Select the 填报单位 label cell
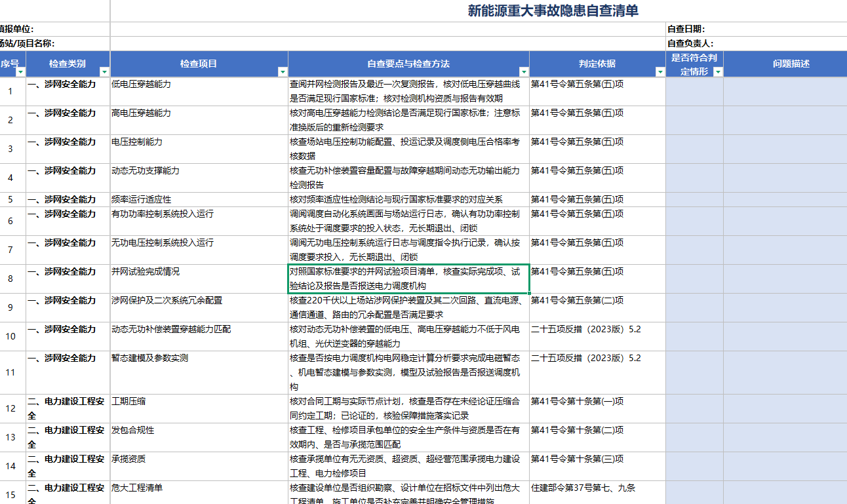 click(x=55, y=29)
